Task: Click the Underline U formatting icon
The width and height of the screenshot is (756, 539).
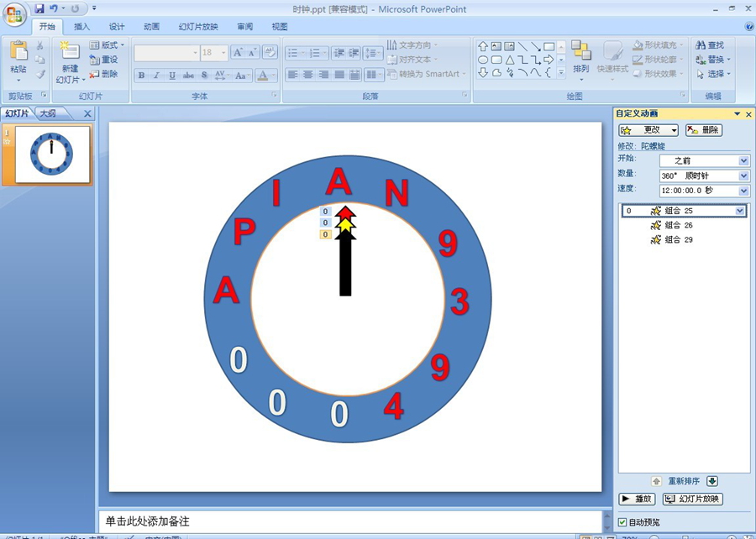Action: 172,76
